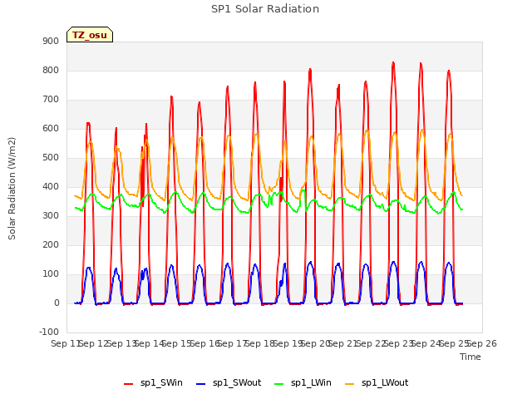Click the 900 y-axis tick label
Image resolution: width=532 pixels, height=399 pixels.
coord(51,41)
